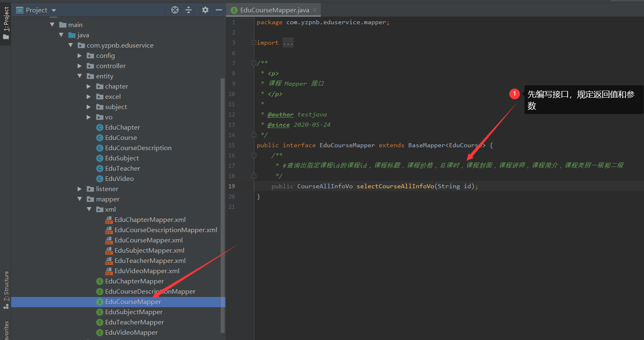Select the EduVideo class
This screenshot has height=340, width=644.
pos(120,178)
